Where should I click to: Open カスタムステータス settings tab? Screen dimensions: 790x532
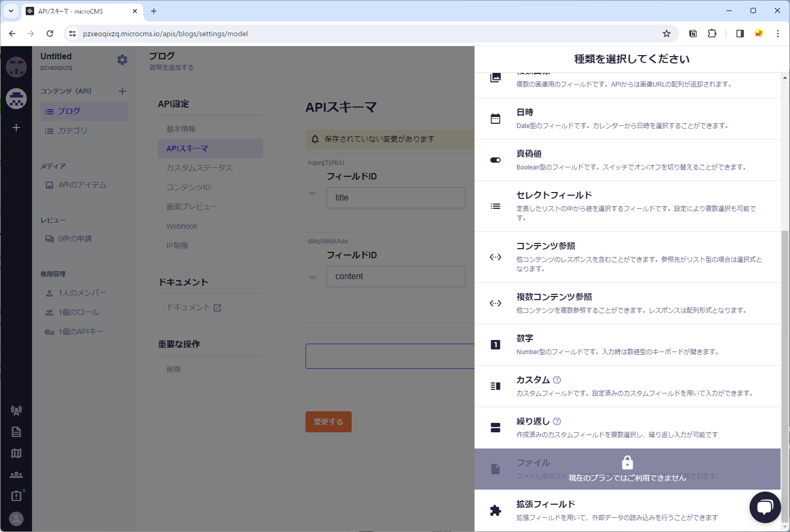210,168
